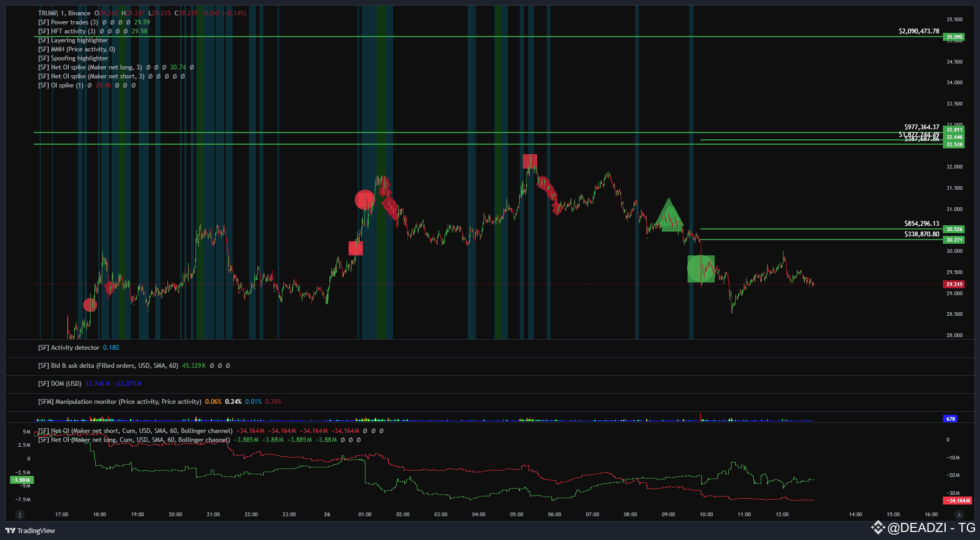The height and width of the screenshot is (540, 980).
Task: Click the 32.811 green price label
Action: (x=954, y=130)
